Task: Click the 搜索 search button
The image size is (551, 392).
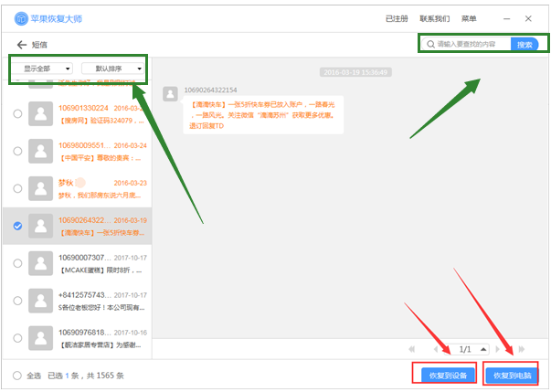Action: [525, 44]
